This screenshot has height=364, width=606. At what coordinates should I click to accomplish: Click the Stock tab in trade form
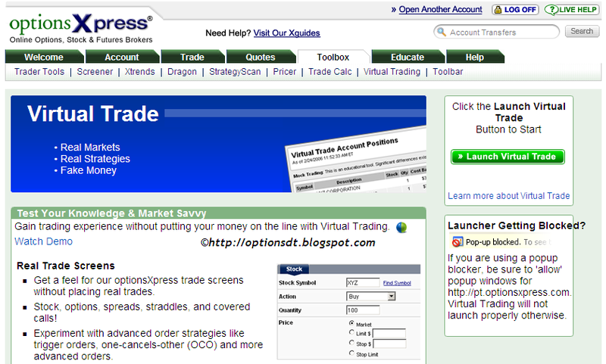tap(294, 269)
